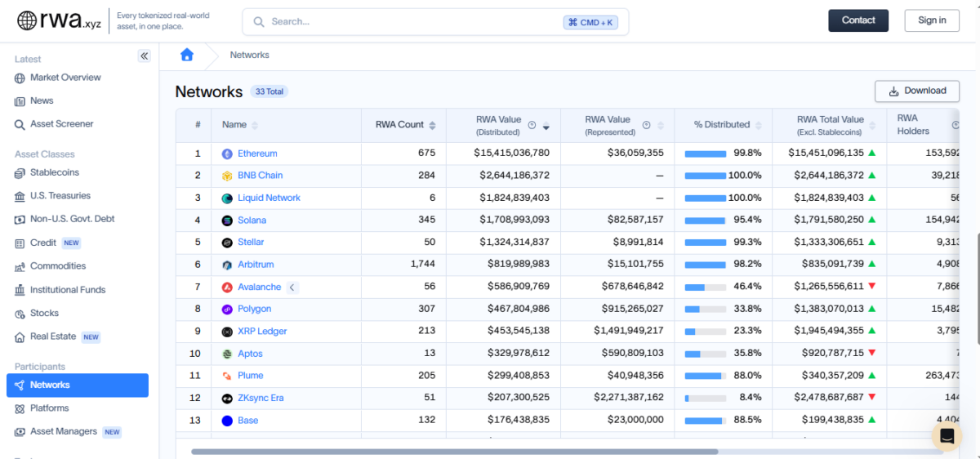Click sort dropdown arrow on RWA Value (Distributed)
The height and width of the screenshot is (459, 980).
(546, 127)
